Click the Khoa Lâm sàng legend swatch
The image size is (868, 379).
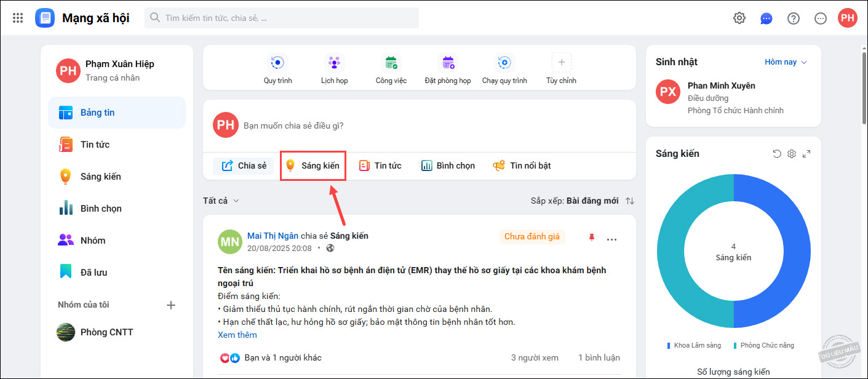(669, 346)
